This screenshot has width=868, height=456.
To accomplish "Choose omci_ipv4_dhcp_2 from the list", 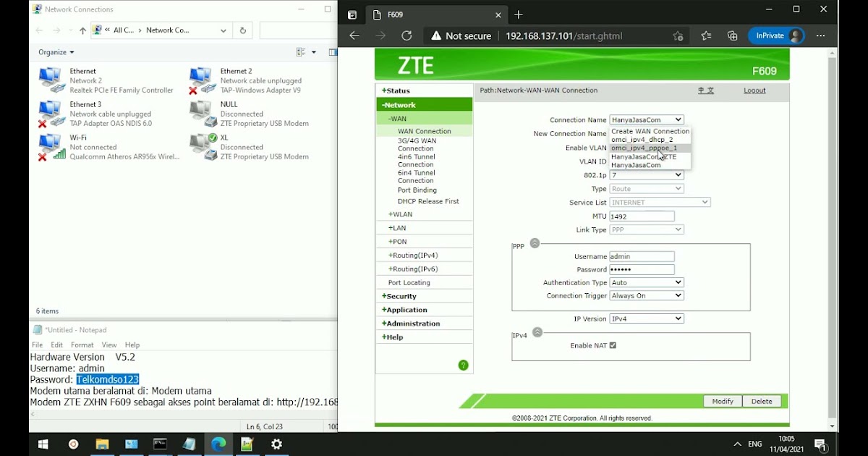I will pos(650,140).
